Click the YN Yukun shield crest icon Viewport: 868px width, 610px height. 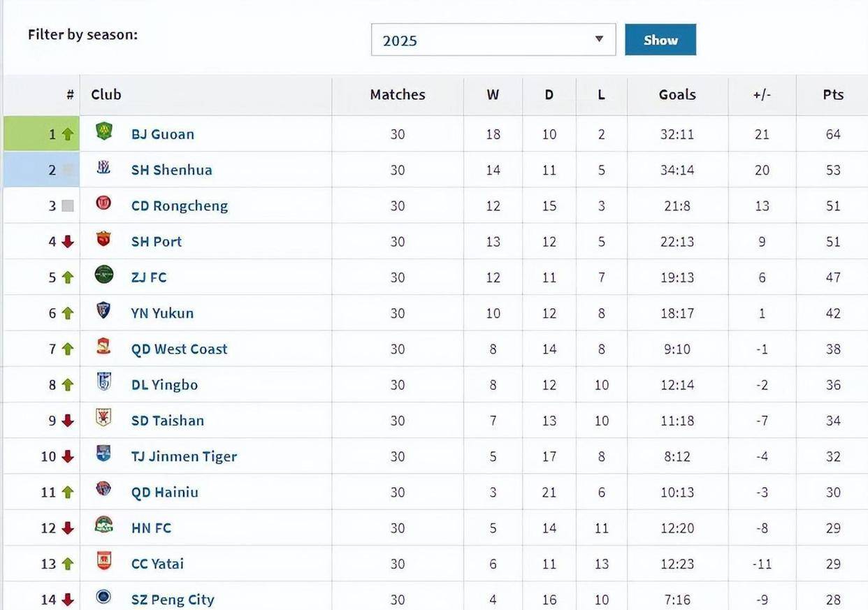tap(104, 311)
